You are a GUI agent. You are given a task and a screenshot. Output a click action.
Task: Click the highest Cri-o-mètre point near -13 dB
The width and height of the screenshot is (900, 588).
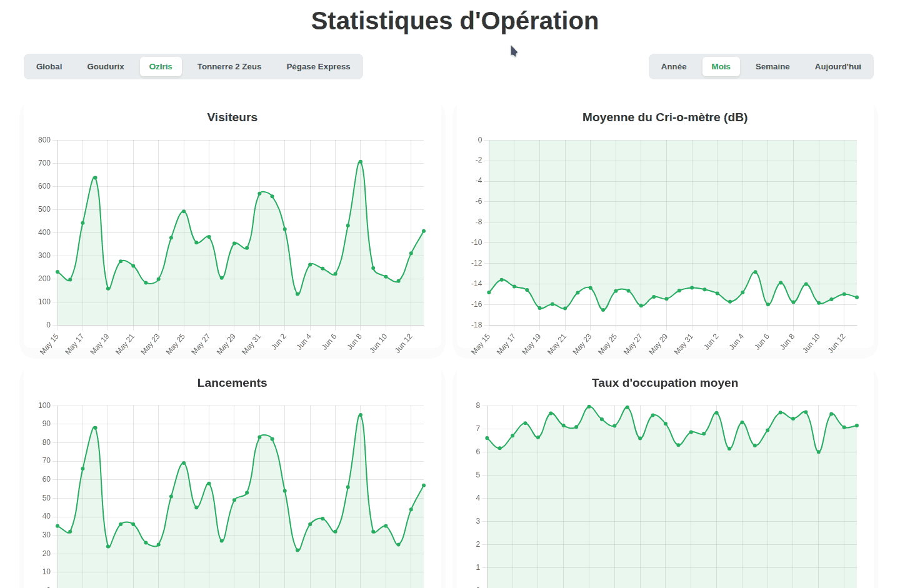point(755,272)
